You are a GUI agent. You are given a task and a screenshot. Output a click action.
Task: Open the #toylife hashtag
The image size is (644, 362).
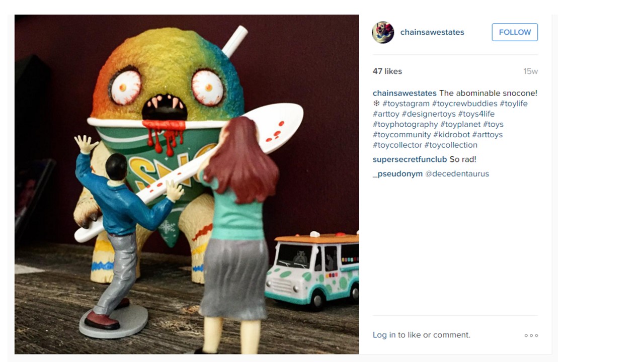514,104
